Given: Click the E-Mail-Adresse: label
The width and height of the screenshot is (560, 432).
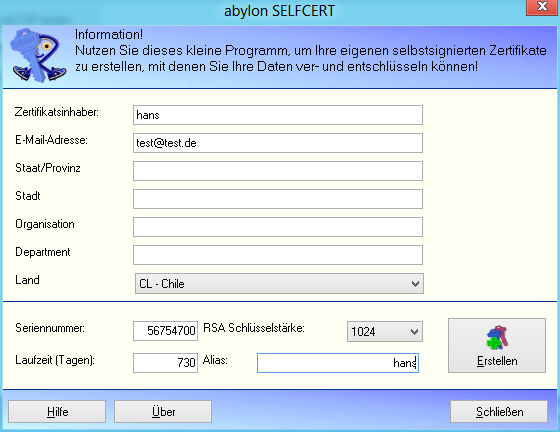Looking at the screenshot, I should tap(51, 140).
